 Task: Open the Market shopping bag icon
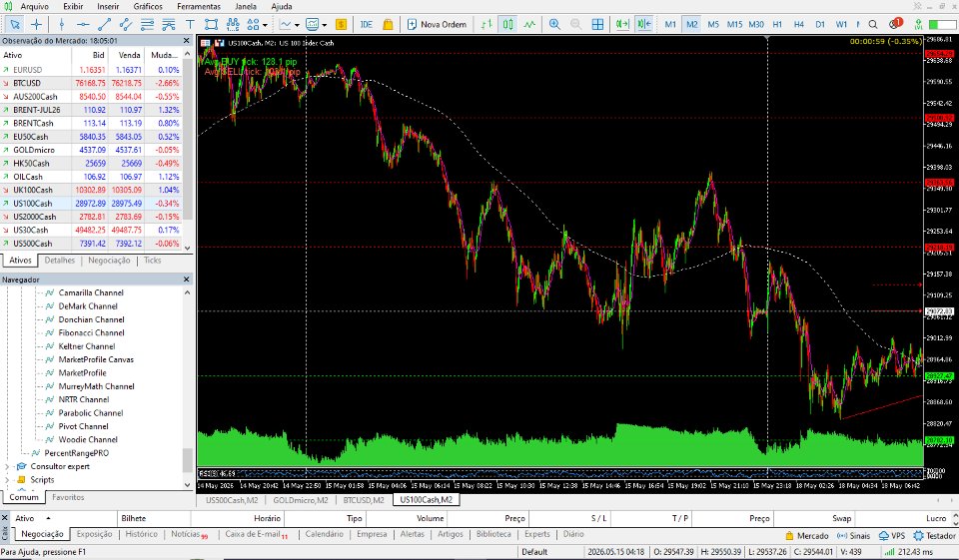click(388, 24)
